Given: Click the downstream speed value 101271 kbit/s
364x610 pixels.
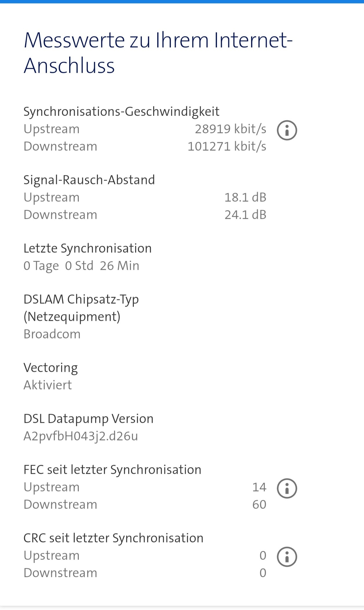Looking at the screenshot, I should (x=227, y=146).
